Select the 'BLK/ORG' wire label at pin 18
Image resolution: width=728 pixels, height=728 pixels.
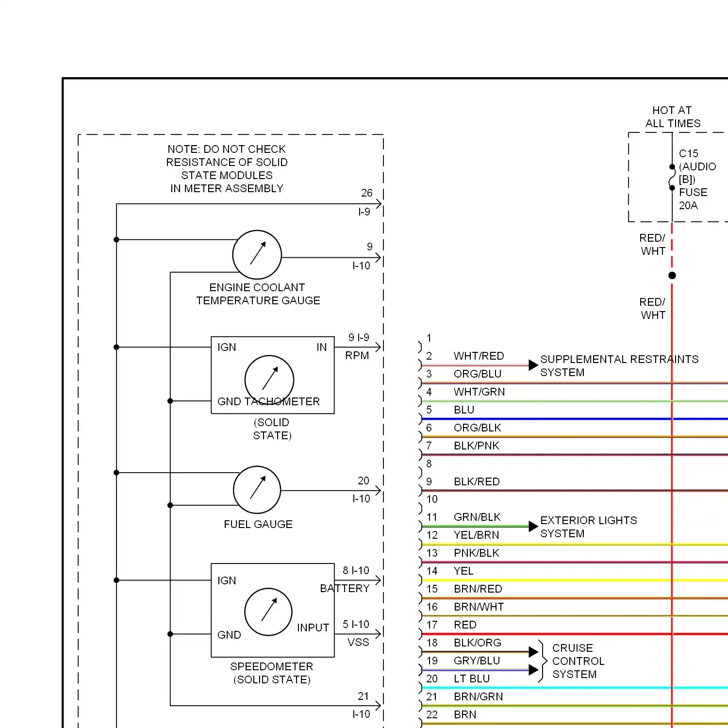(478, 643)
